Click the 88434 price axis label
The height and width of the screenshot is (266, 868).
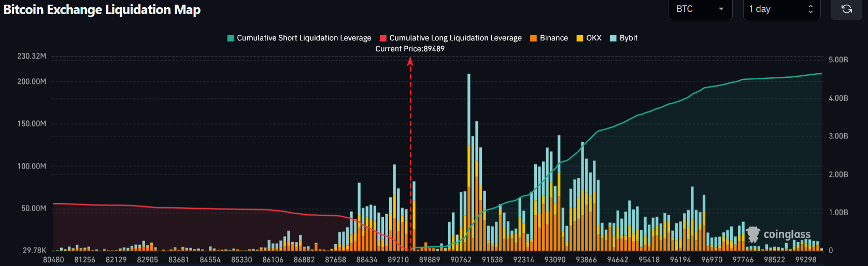coord(367,259)
